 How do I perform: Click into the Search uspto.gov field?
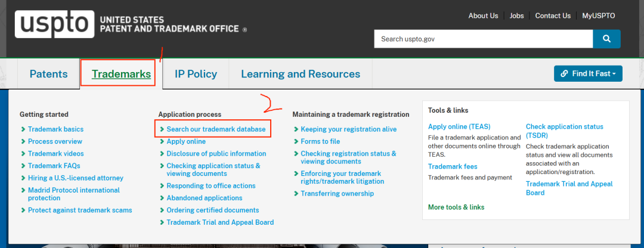point(484,39)
